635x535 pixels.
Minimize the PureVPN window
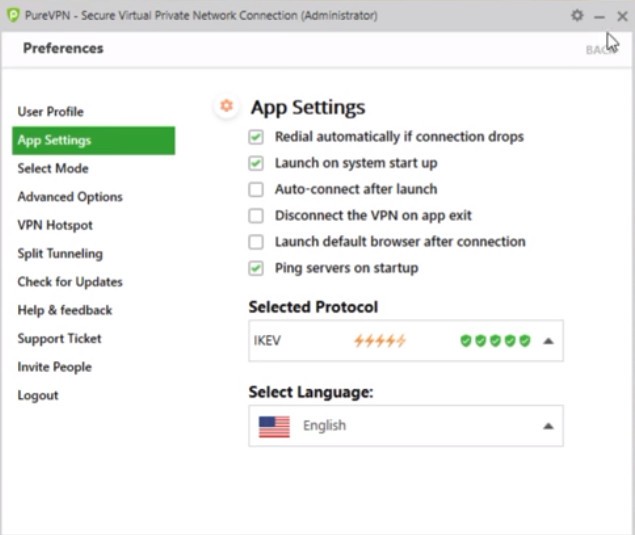point(599,16)
